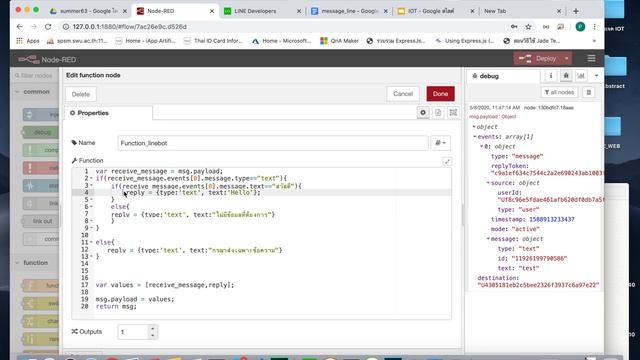
Task: Collapse the message object entry
Action: 488,239
